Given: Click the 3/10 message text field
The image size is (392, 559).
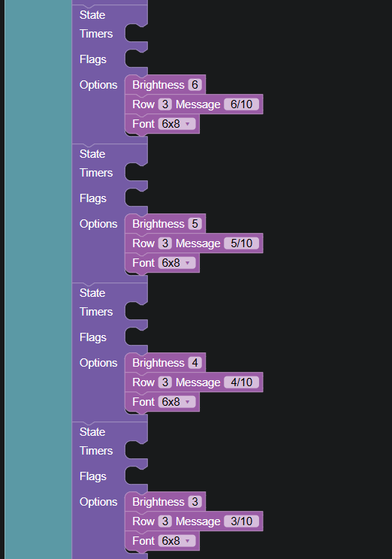Looking at the screenshot, I should pyautogui.click(x=242, y=521).
